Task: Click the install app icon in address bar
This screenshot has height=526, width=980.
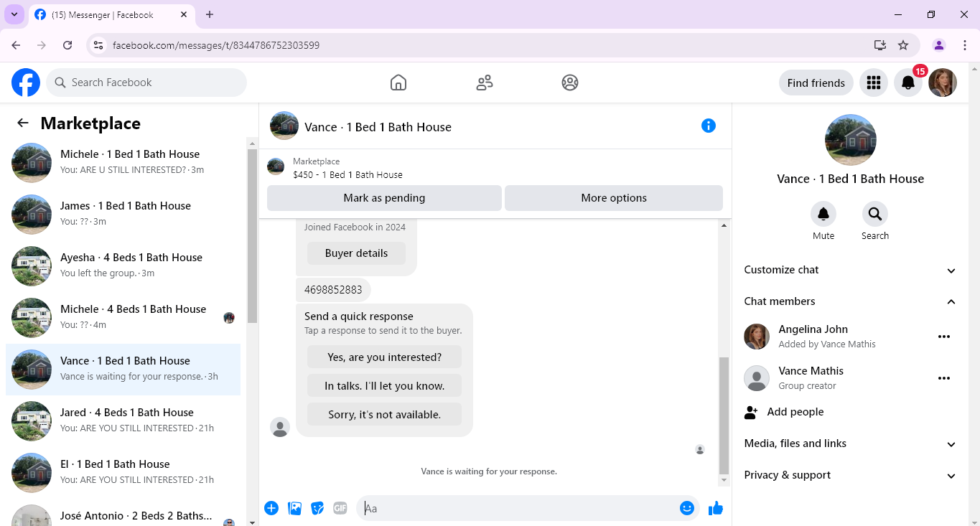Action: pos(880,45)
